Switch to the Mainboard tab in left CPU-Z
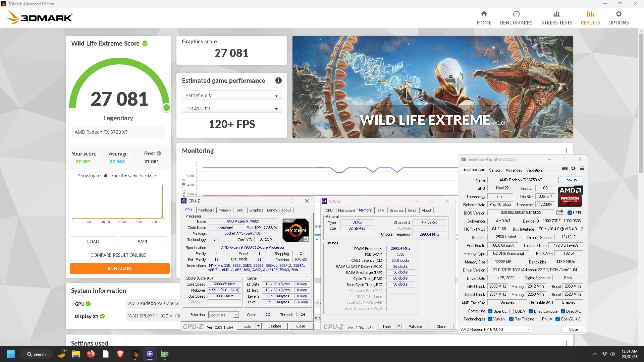 pyautogui.click(x=206, y=210)
